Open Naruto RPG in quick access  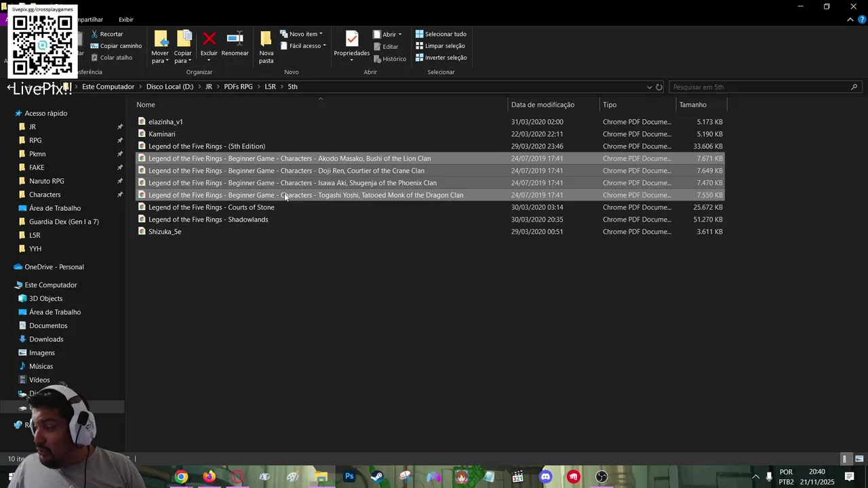(47, 181)
